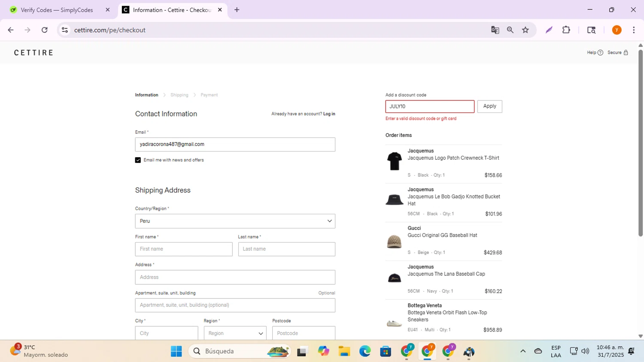Open the browser Extensions puzzle icon
The width and height of the screenshot is (644, 362).
tap(566, 30)
